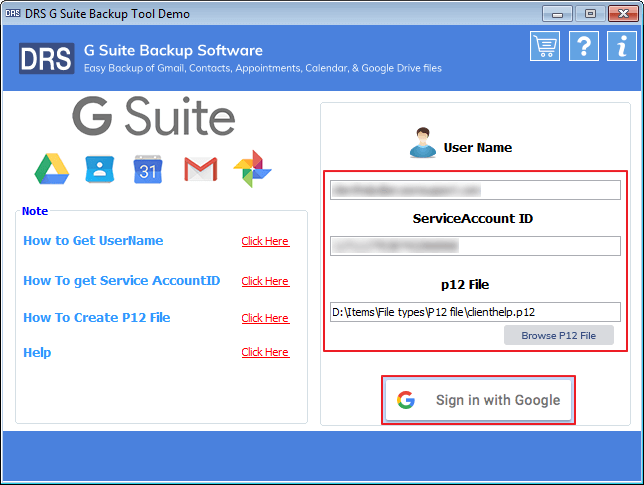This screenshot has height=485, width=644.
Task: Click the p12 File path field
Action: click(475, 312)
